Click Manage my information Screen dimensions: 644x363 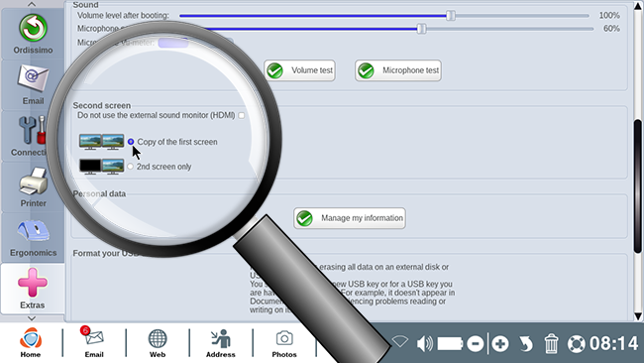coord(350,218)
